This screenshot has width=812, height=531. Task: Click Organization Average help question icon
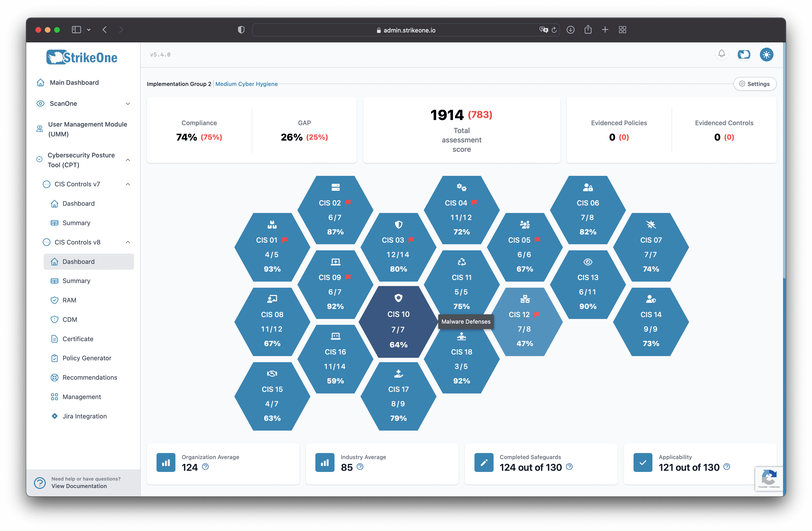click(205, 467)
